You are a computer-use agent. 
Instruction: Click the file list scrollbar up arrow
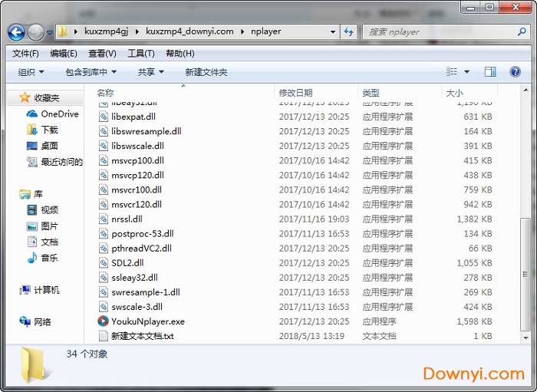[x=525, y=91]
